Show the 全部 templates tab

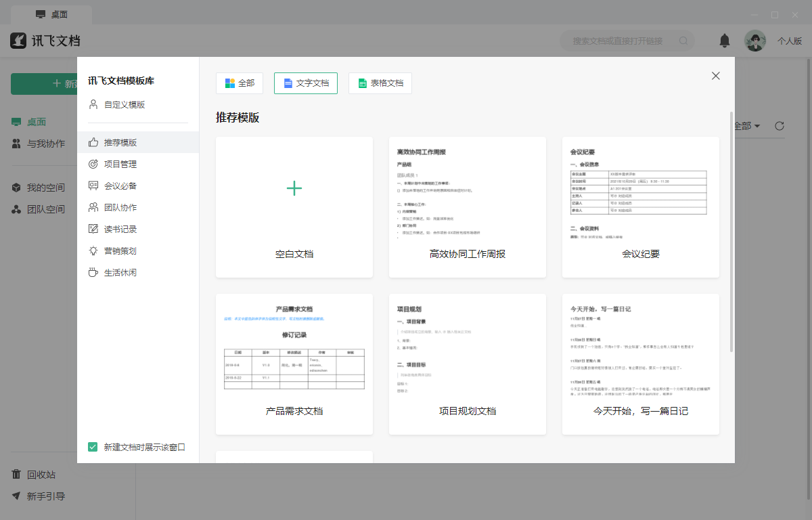pos(239,83)
